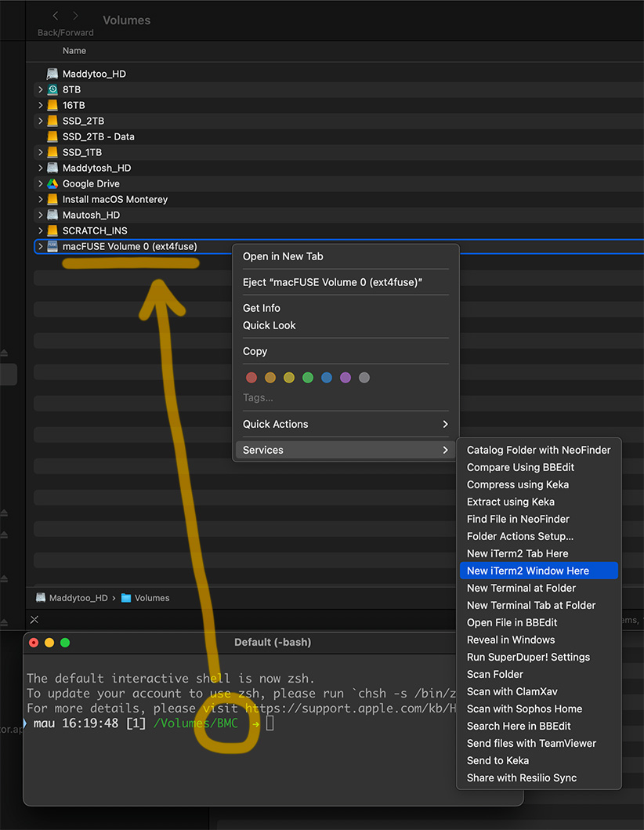Expand the SSD_1TB volume
Image resolution: width=644 pixels, height=830 pixels.
[x=40, y=153]
